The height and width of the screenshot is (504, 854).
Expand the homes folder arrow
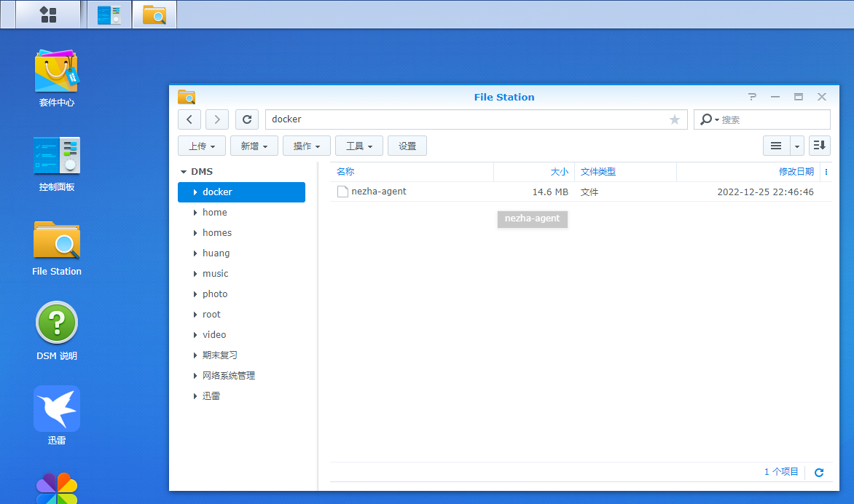pyautogui.click(x=195, y=233)
